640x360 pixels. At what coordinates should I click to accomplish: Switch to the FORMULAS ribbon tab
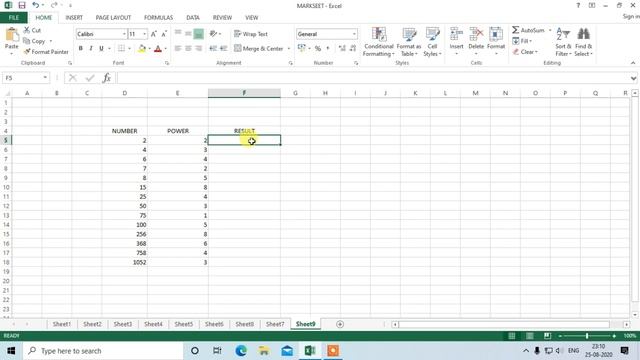coord(158,18)
